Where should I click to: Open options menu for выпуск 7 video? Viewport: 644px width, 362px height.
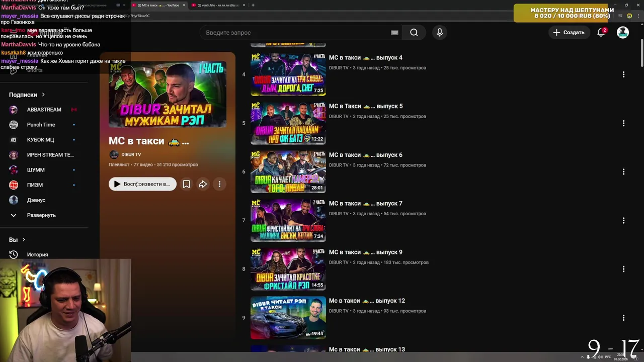(623, 220)
